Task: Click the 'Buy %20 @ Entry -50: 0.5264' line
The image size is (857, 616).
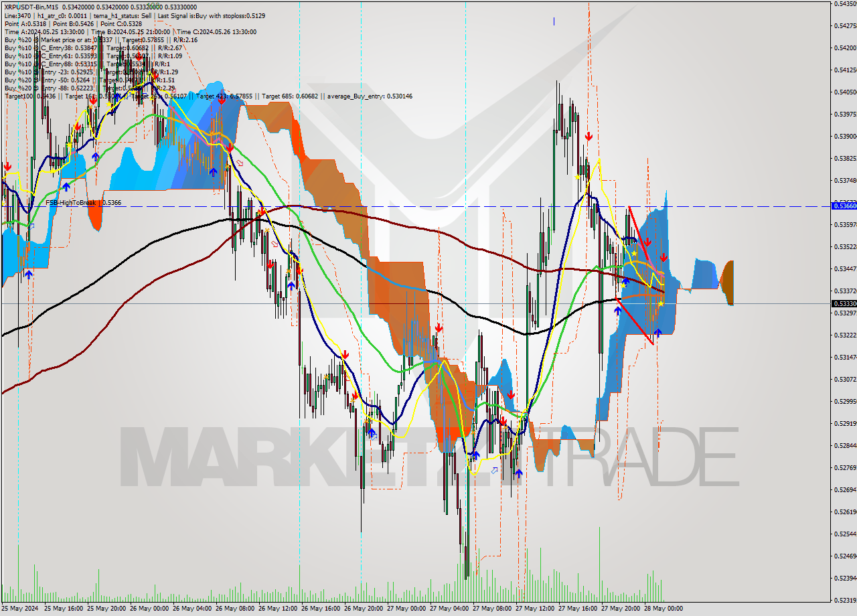Action: click(47, 80)
